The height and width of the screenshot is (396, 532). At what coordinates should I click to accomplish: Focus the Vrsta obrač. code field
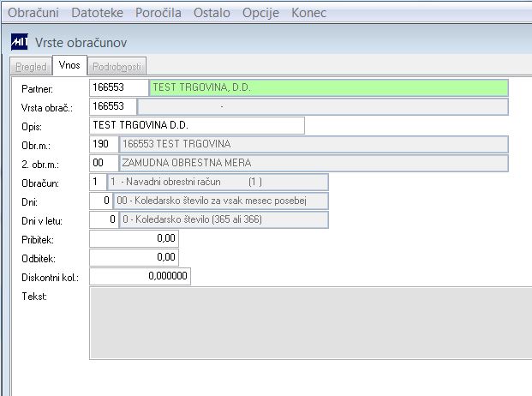coord(113,106)
